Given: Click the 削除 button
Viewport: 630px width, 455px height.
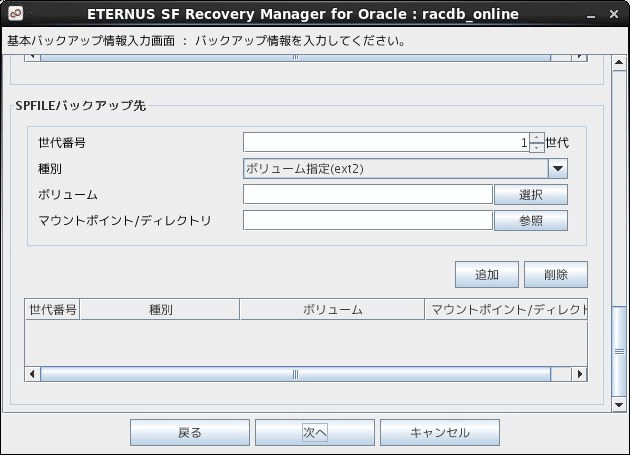Looking at the screenshot, I should (x=556, y=275).
